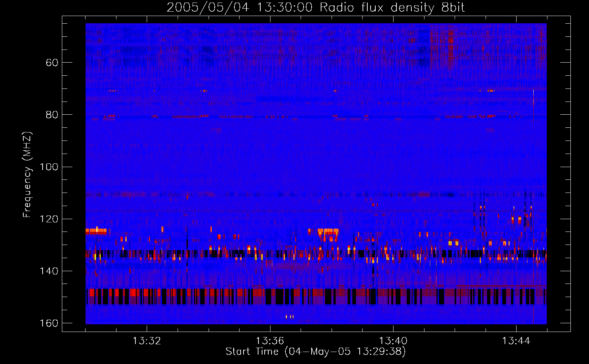The height and width of the screenshot is (364, 589).
Task: Click the "Frequency (MHZ)" axis label
Action: pyautogui.click(x=27, y=174)
